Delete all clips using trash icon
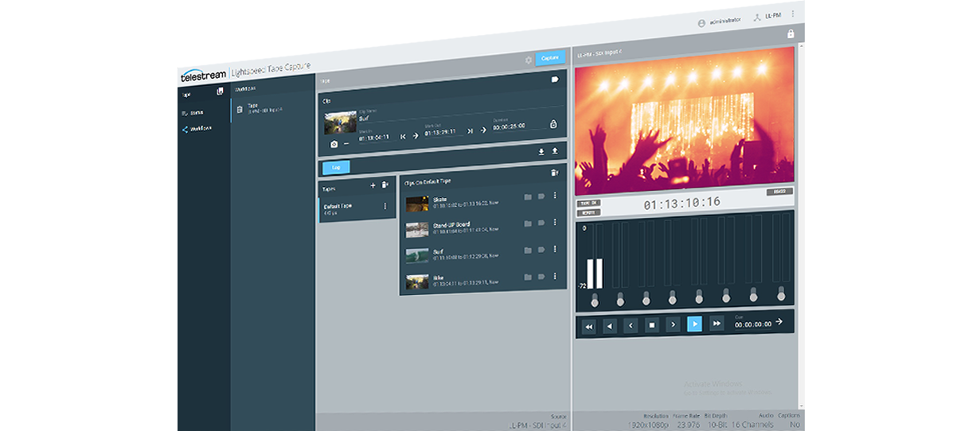Image resolution: width=980 pixels, height=431 pixels. pyautogui.click(x=554, y=173)
